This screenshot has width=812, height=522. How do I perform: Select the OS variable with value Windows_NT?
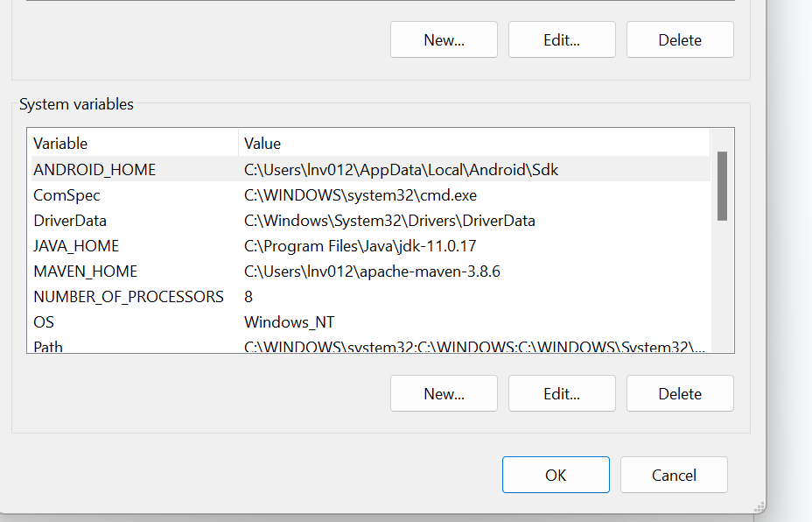coord(44,322)
